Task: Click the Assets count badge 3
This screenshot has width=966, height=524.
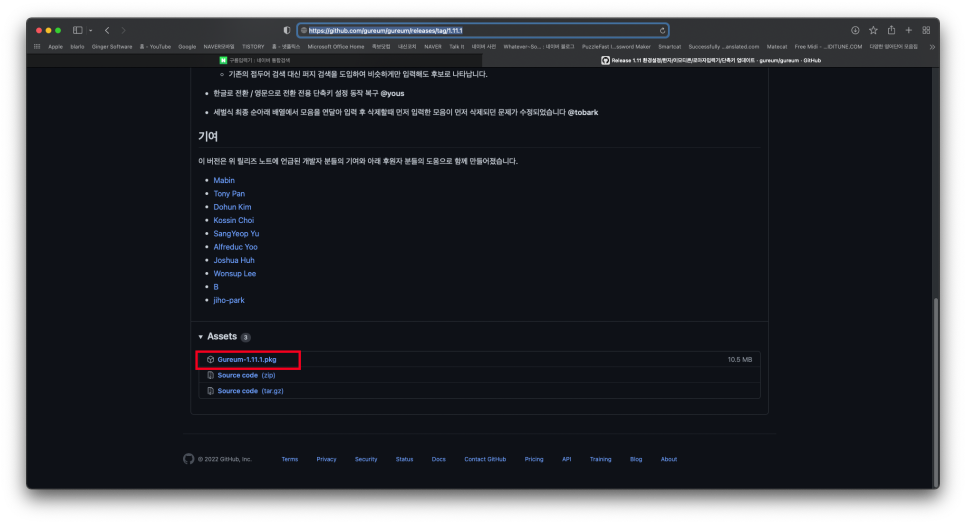Action: 245,337
